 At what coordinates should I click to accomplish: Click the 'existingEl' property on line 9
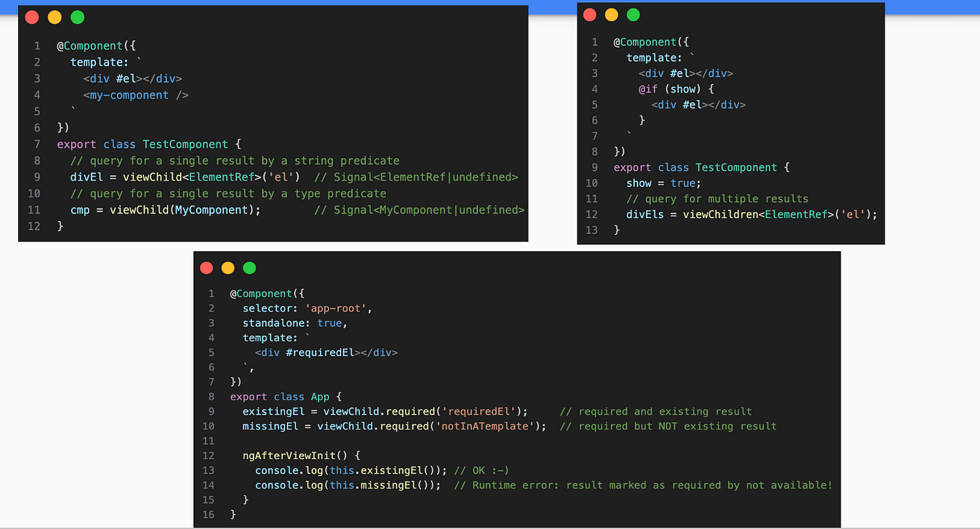274,411
